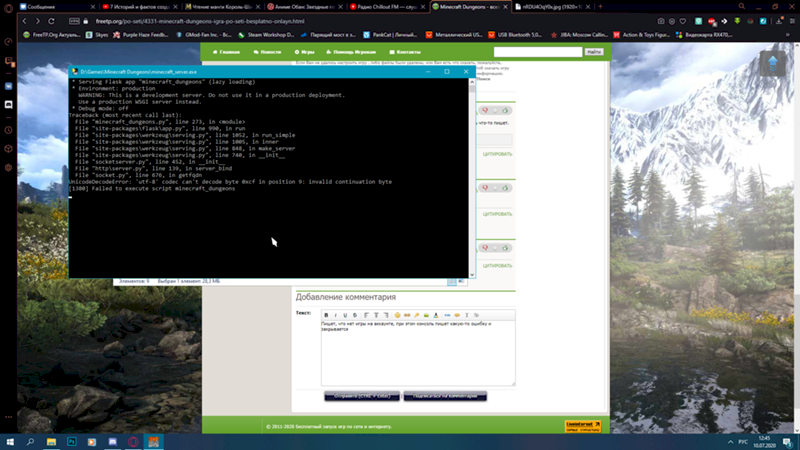Viewport: 800px width, 450px height.
Task: Open the Skyes bookmark
Action: tap(97, 35)
